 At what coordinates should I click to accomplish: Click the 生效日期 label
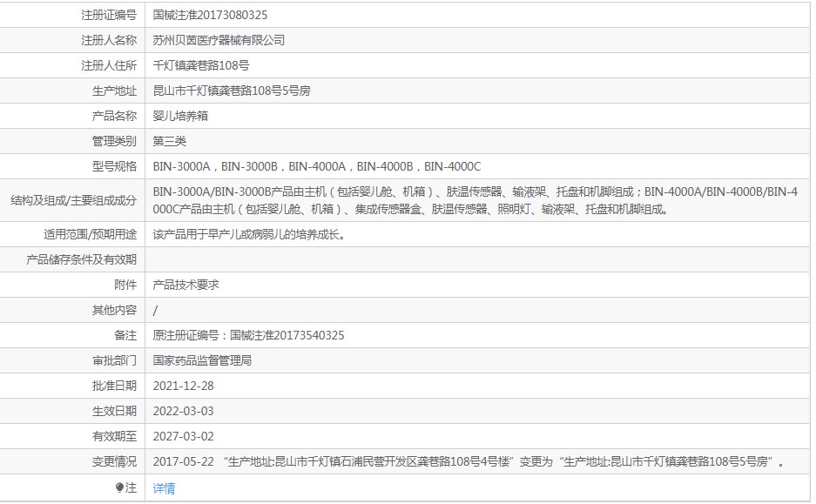pos(114,411)
